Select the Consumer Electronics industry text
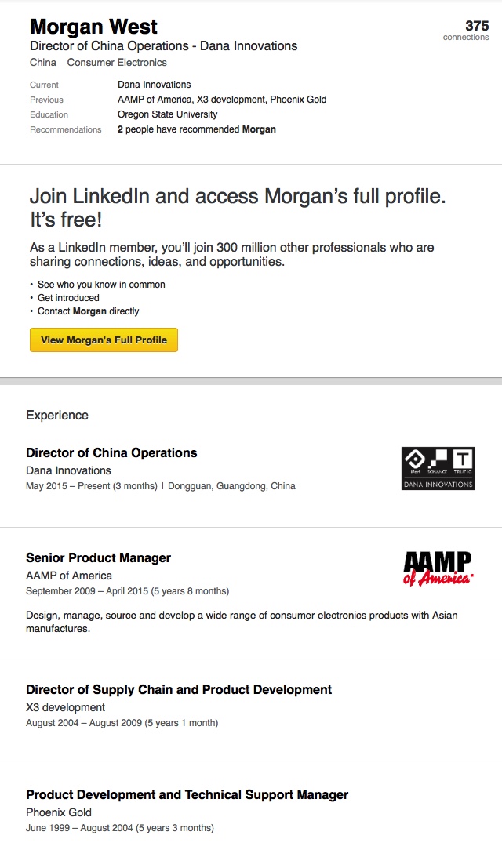This screenshot has height=868, width=502. tap(117, 63)
